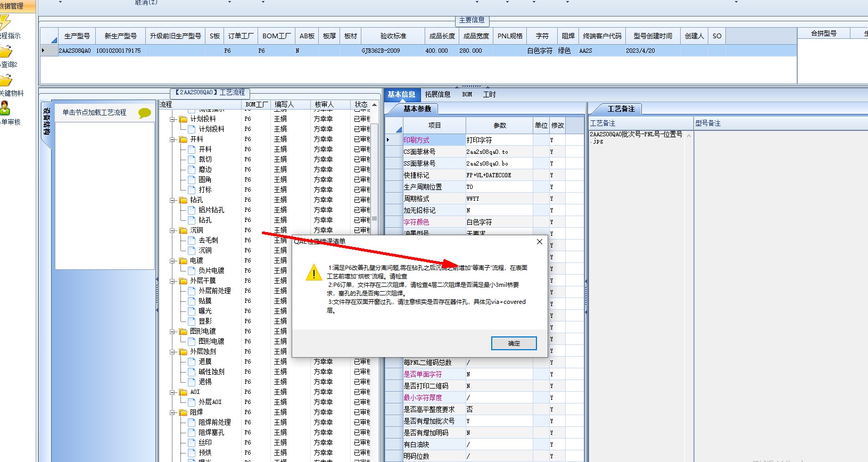The height and width of the screenshot is (462, 868).
Task: Click the 打标 document icon
Action: (x=192, y=190)
